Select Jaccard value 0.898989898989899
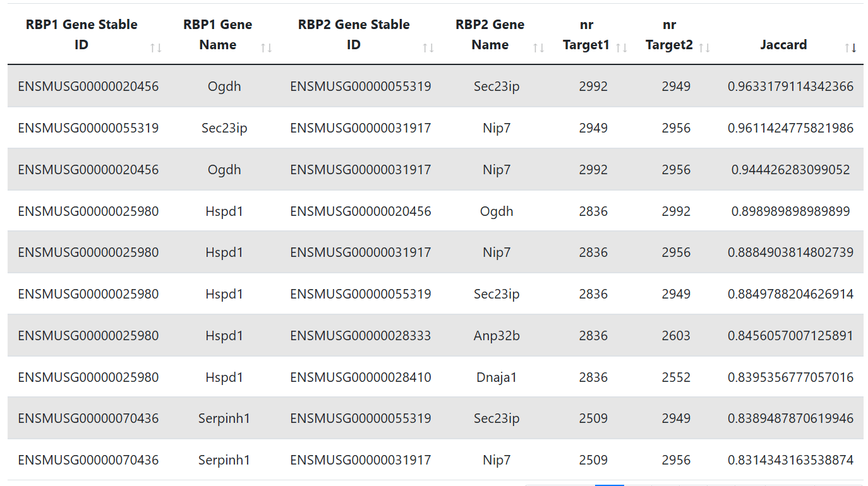Image resolution: width=868 pixels, height=486 pixels. 790,211
